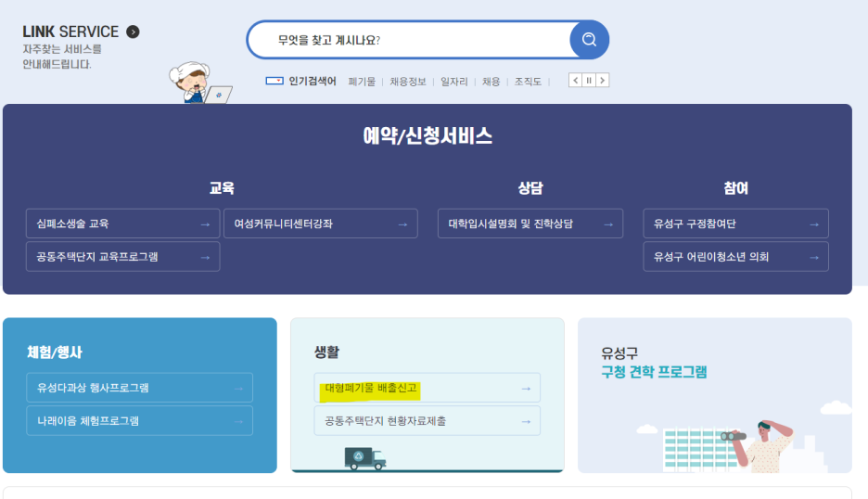Open 공동주택단지 교육프로그램 link
The image size is (868, 499).
coord(123,257)
